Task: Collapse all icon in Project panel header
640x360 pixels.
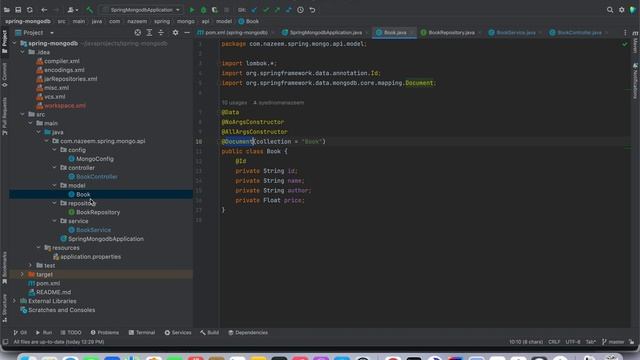Action: [x=161, y=33]
